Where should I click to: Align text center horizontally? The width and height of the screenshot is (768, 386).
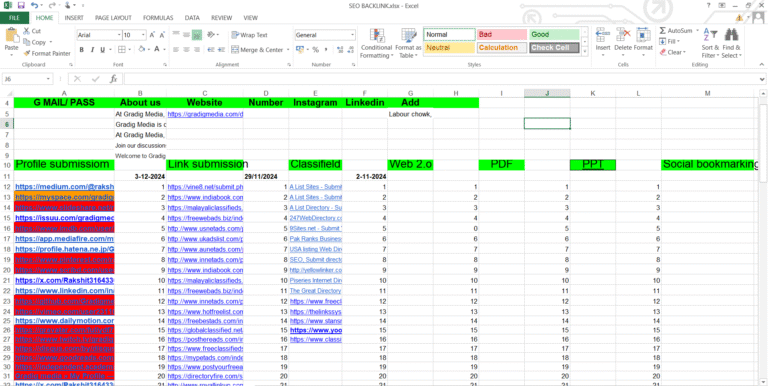(186, 49)
